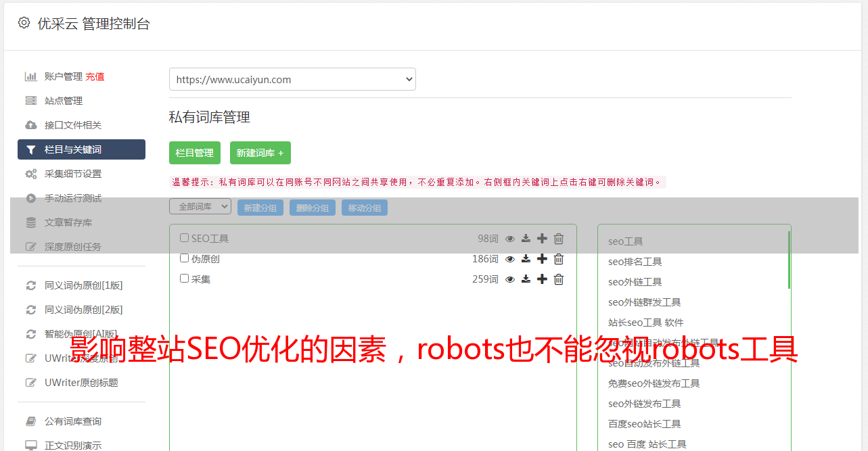This screenshot has height=451, width=868.
Task: Select keyword "seo外链工具"
Action: 635,282
